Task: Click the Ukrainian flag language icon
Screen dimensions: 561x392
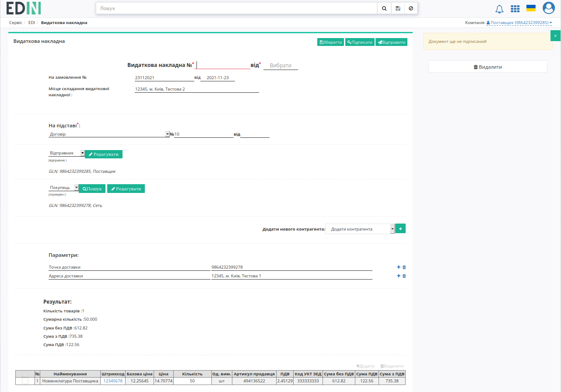Action: click(531, 8)
